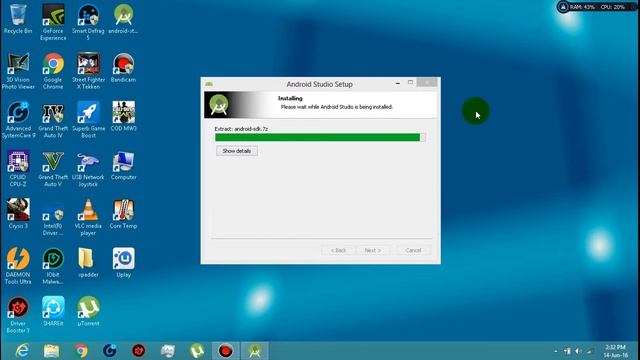Open Advanced SystemCare from the taskbar

click(109, 351)
